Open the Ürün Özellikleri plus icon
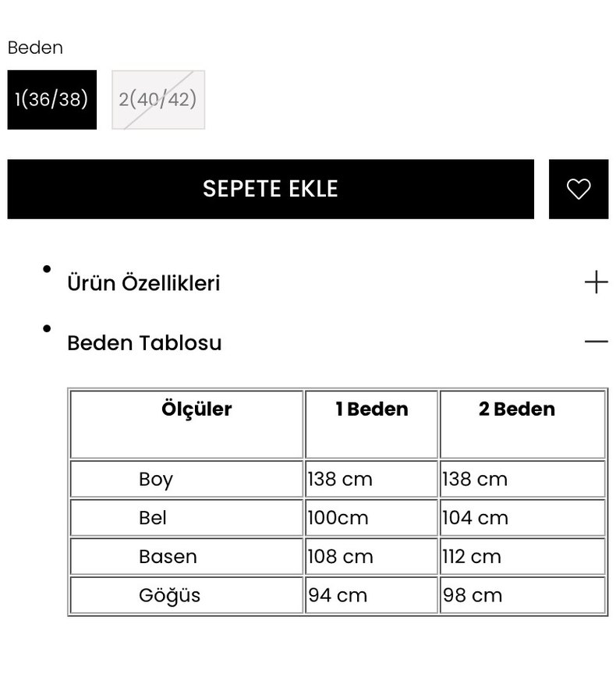Screen dimensions: 616x677 click(597, 282)
